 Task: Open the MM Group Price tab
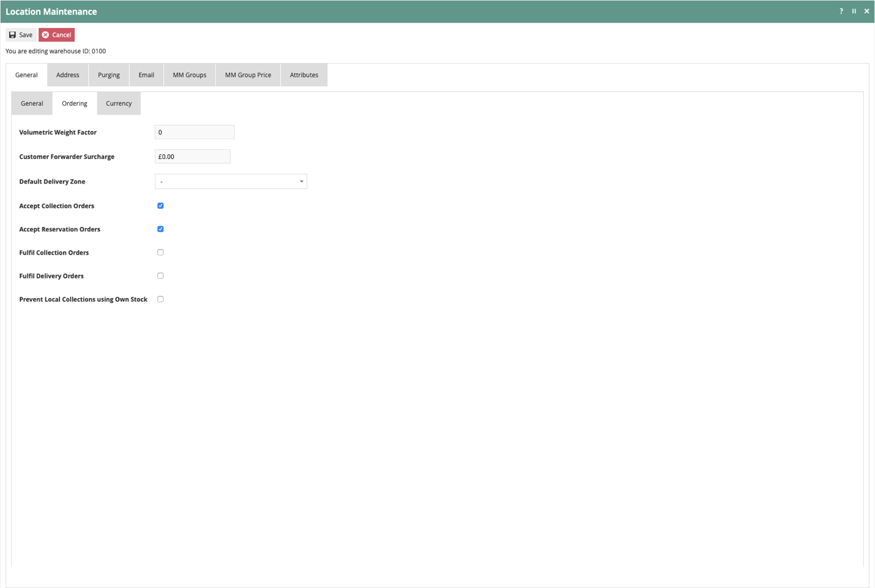(248, 75)
